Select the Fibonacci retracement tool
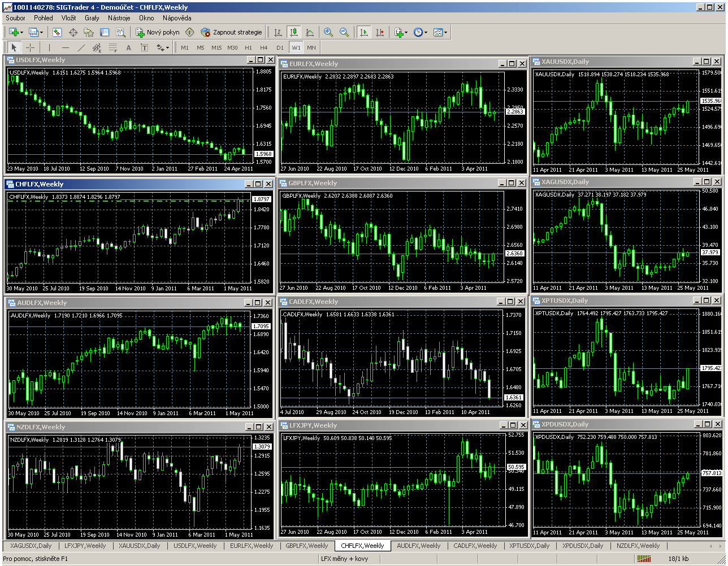728x566 pixels. tap(112, 47)
